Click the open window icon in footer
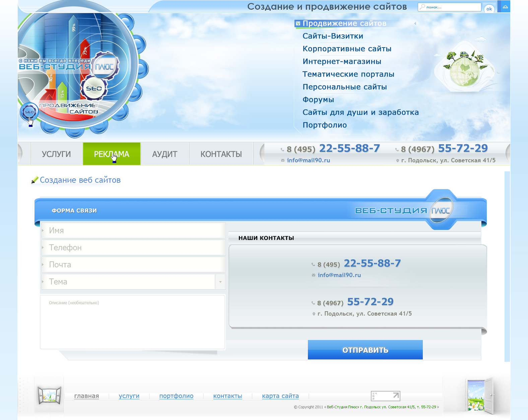 [x=49, y=395]
